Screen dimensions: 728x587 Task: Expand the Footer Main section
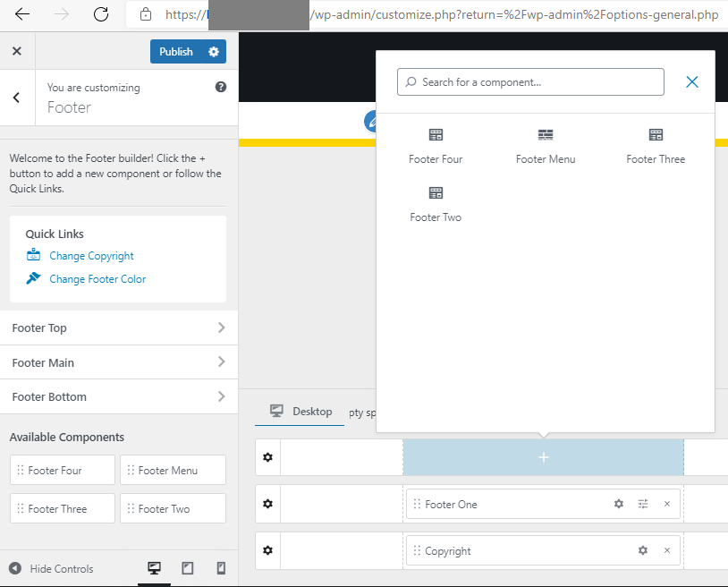pos(118,362)
